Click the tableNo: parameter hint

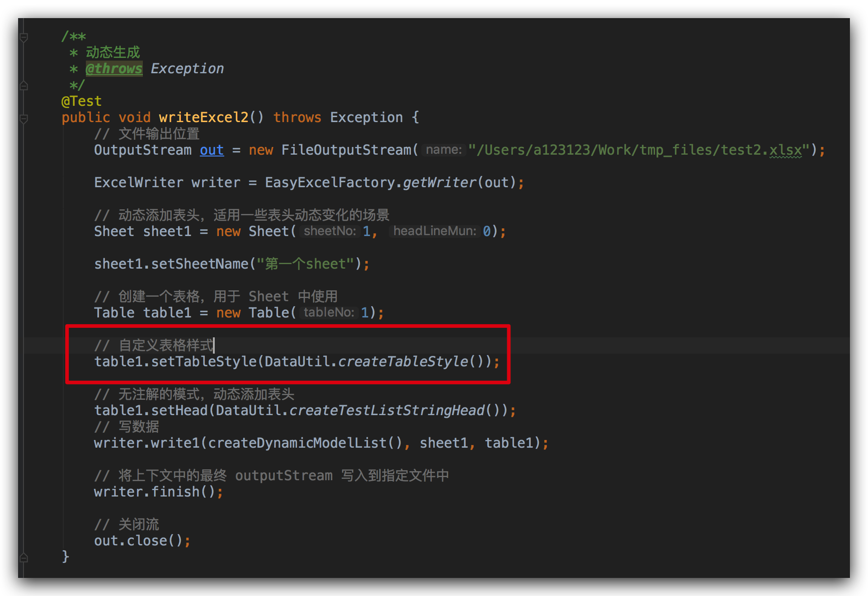329,313
